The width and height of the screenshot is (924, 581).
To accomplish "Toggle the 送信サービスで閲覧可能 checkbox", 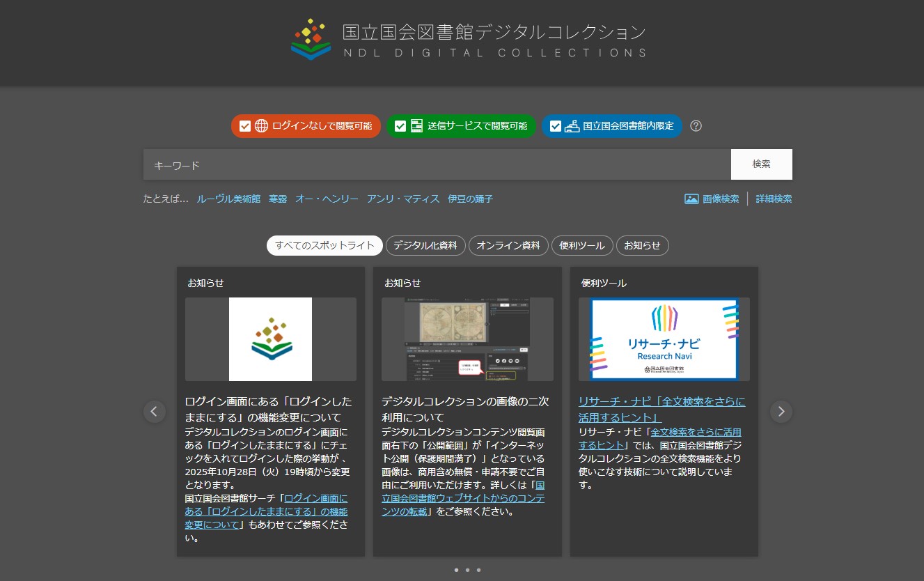I will pyautogui.click(x=400, y=126).
